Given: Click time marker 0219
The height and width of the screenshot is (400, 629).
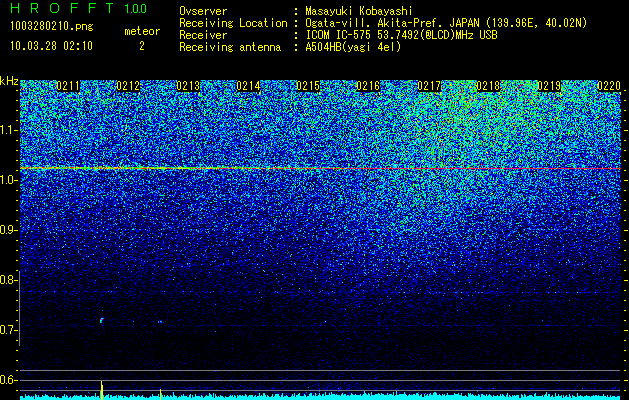Looking at the screenshot, I should pos(549,86).
